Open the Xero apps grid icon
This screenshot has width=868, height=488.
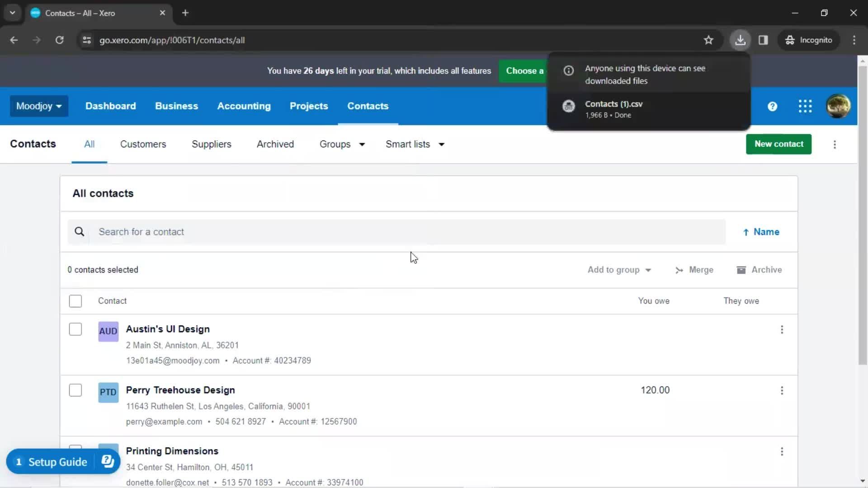[805, 106]
